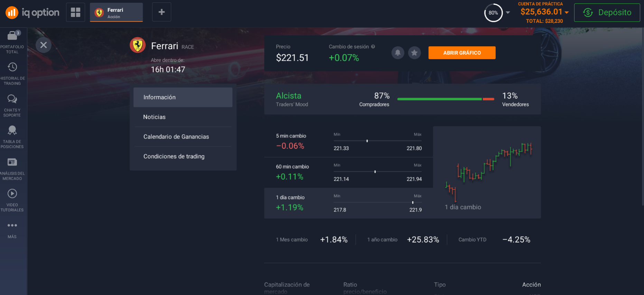Click the 87% Compradores label

point(374,99)
